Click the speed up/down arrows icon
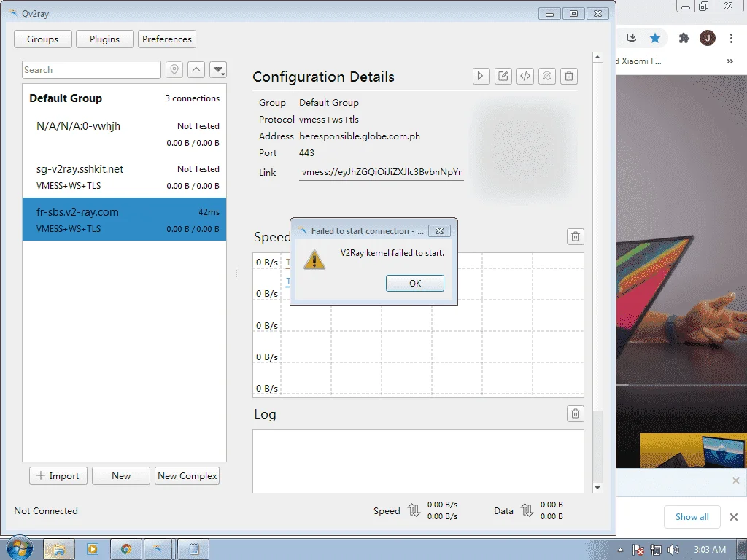This screenshot has width=747, height=560. click(x=414, y=510)
